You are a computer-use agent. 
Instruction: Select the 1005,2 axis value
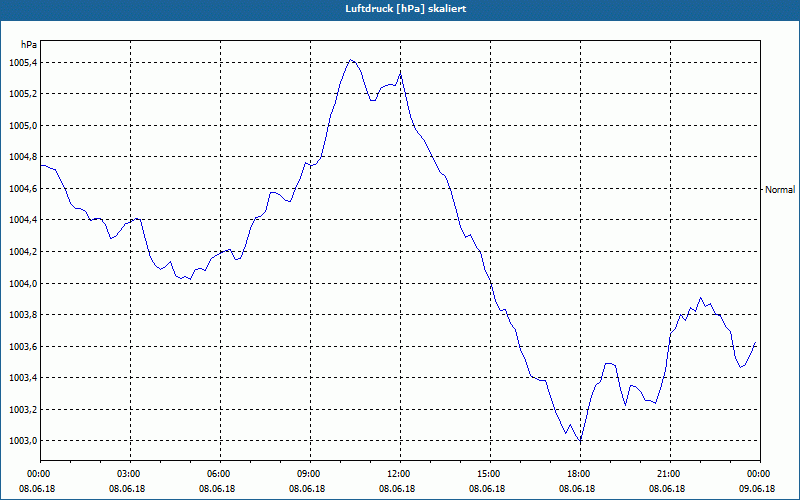click(x=23, y=94)
